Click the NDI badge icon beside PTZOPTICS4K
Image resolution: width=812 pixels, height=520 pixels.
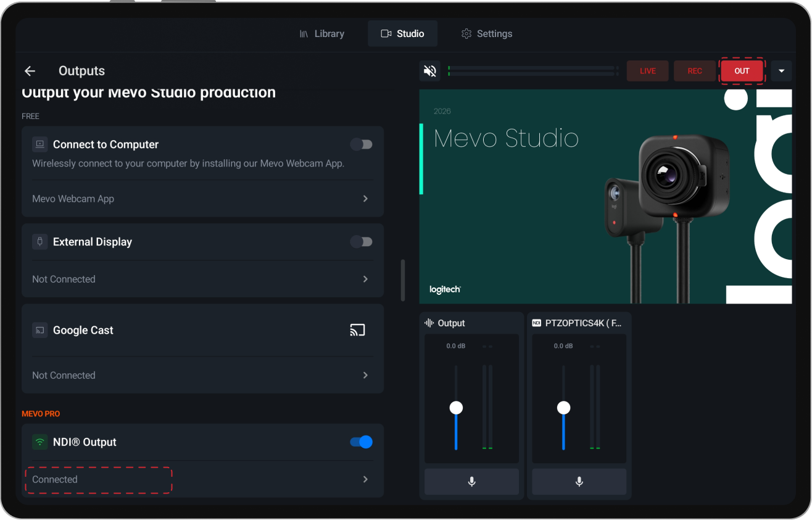click(536, 322)
